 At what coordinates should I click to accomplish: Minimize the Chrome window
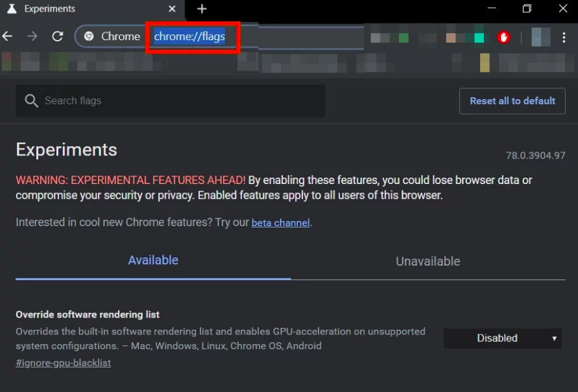491,8
